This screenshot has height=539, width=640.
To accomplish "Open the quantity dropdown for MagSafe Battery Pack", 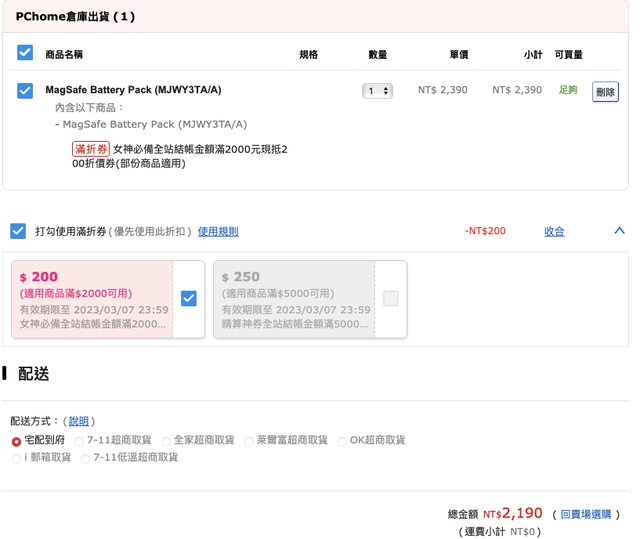I will click(377, 91).
